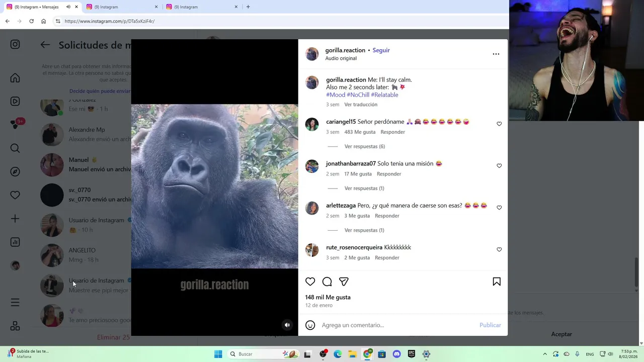644x362 pixels.
Task: Open profile avatar in Instagram sidebar
Action: coord(15,265)
